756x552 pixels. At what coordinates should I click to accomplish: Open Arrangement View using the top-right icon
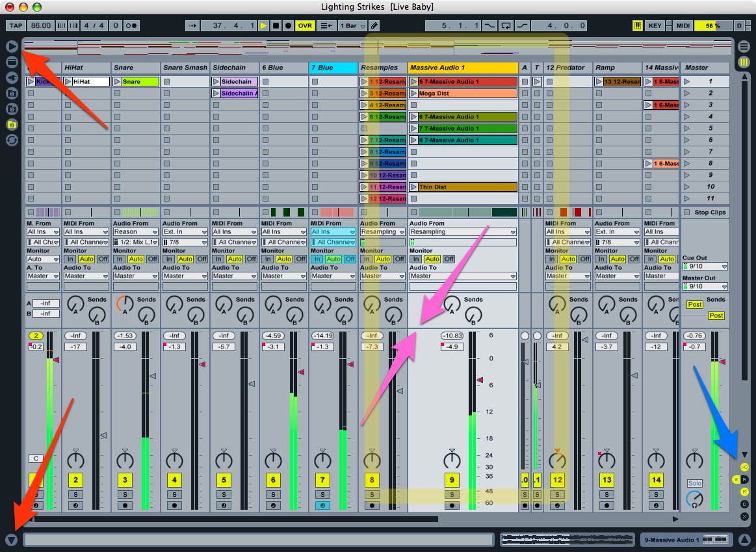(x=745, y=46)
